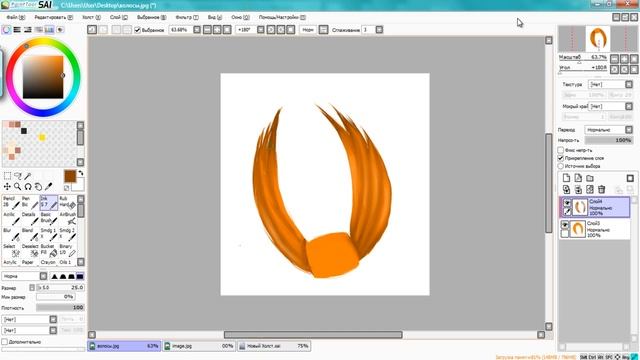Hide Слой3 using its eye icon
Image resolution: width=640 pixels, height=360 pixels.
pos(565,225)
